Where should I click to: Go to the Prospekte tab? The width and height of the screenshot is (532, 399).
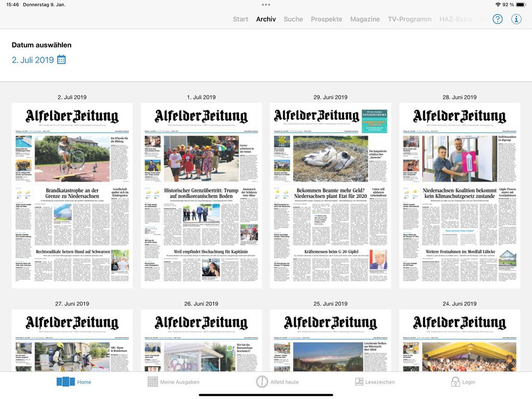326,19
